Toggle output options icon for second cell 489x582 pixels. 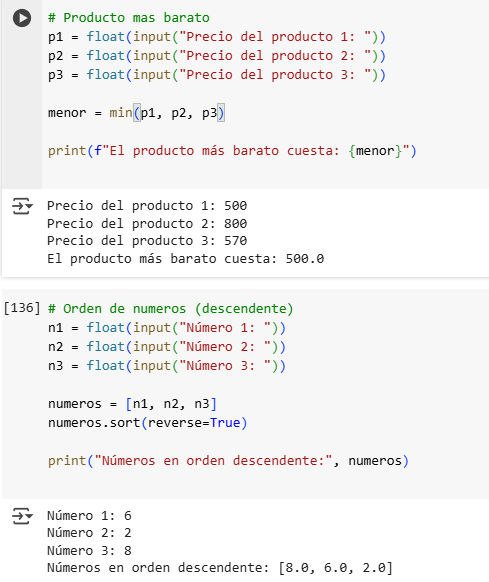(22, 516)
